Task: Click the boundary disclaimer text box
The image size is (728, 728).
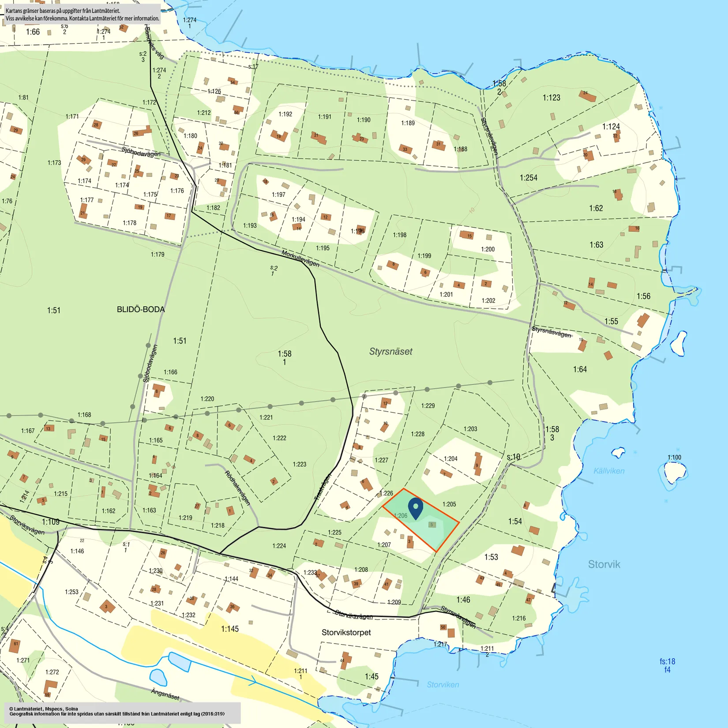Action: tap(83, 15)
